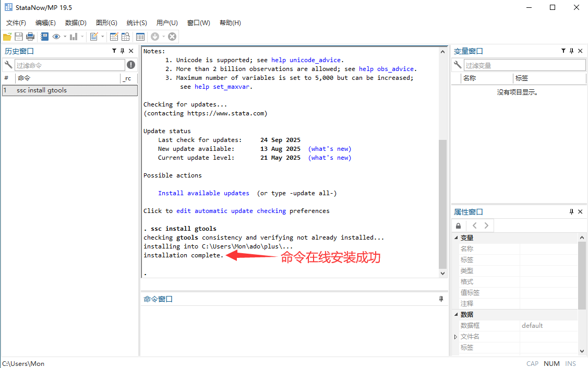Image resolution: width=588 pixels, height=368 pixels.
Task: Open the Data Editor (edit) icon
Action: tap(114, 37)
